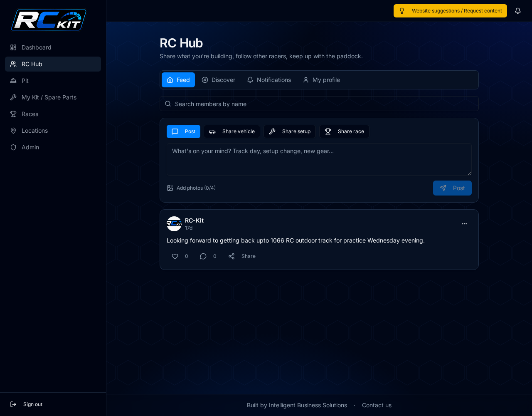
Task: Select Share vehicle composer option
Action: pos(232,131)
